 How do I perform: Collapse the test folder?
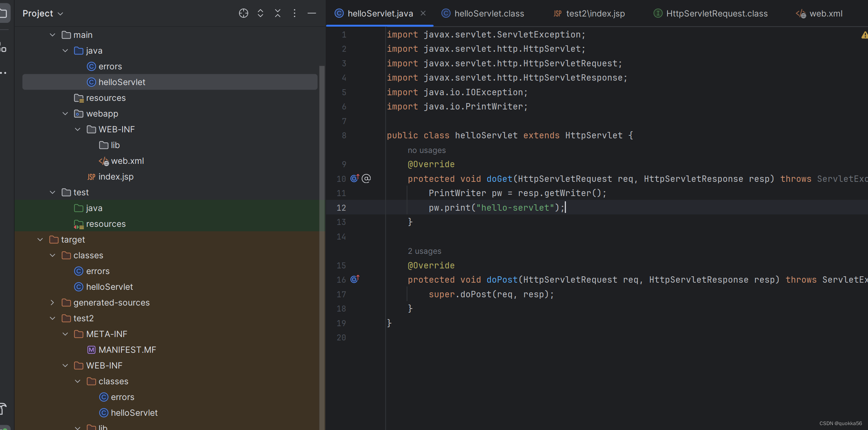(52, 192)
